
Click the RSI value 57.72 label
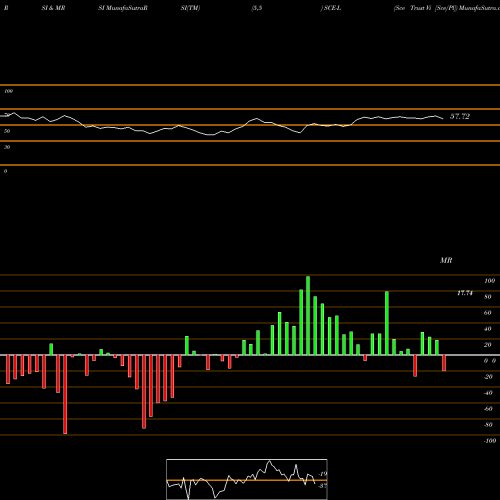coord(460,116)
